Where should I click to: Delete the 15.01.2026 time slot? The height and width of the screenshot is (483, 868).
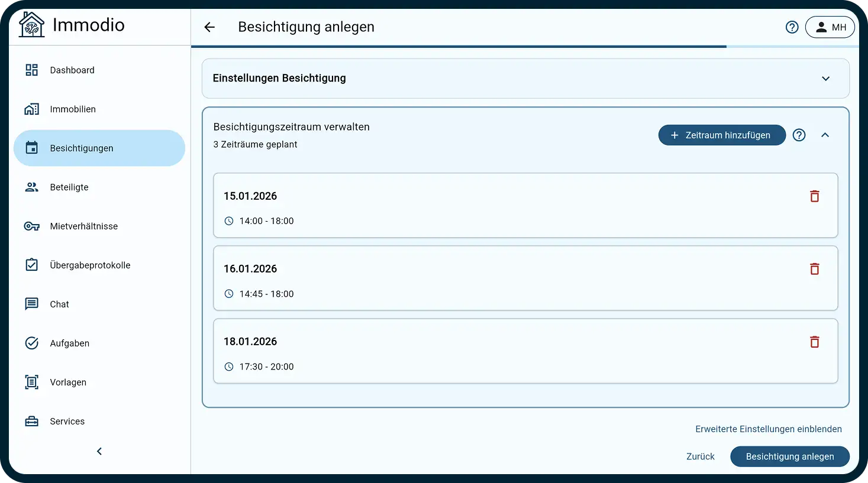(815, 196)
